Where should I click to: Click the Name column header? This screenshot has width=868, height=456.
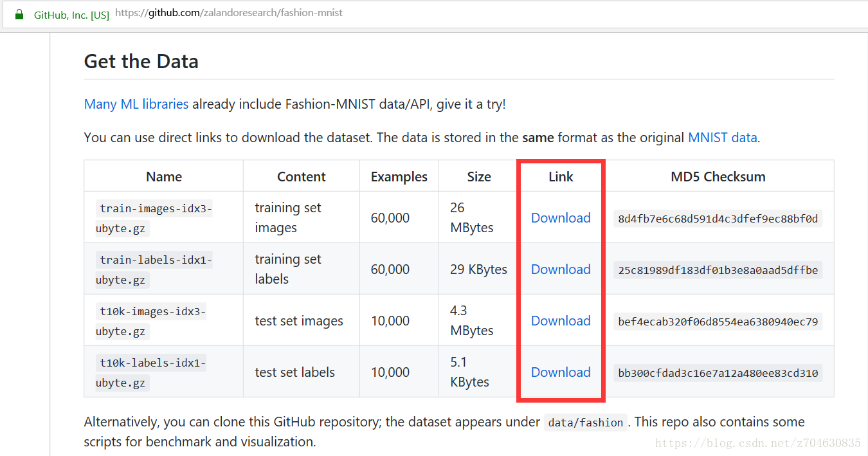[164, 176]
